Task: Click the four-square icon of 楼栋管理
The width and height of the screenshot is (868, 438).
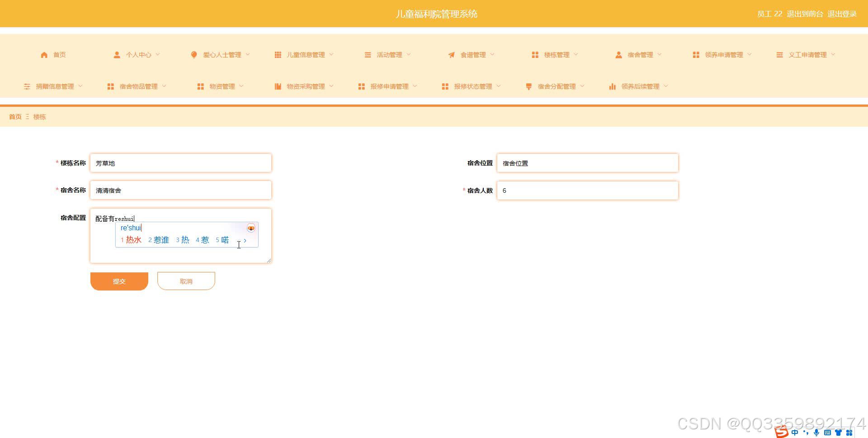Action: (535, 55)
